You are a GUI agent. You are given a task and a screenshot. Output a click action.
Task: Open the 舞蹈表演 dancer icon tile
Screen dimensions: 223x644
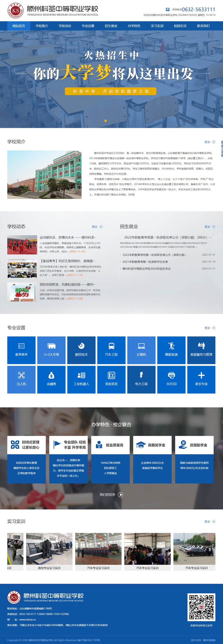tap(171, 346)
